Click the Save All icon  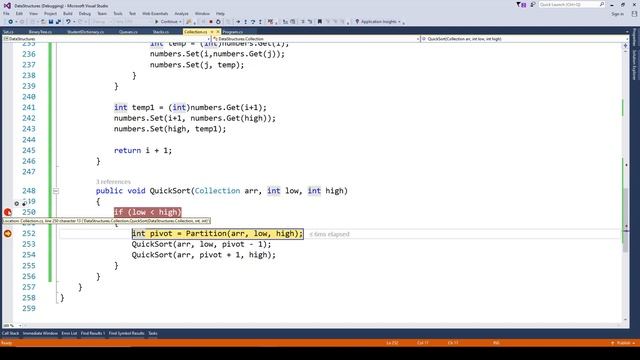click(58, 22)
